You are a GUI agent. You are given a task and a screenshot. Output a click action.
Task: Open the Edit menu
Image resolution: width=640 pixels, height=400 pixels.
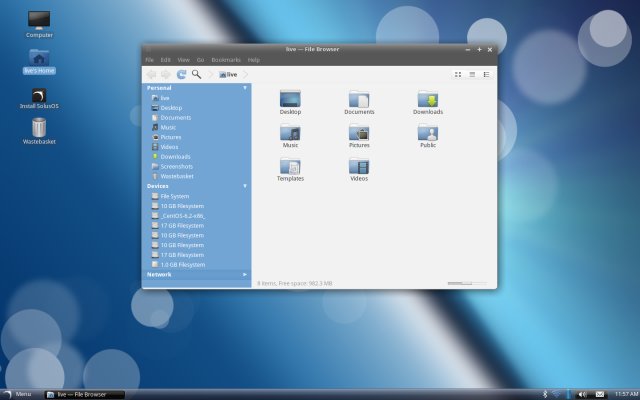pyautogui.click(x=166, y=60)
